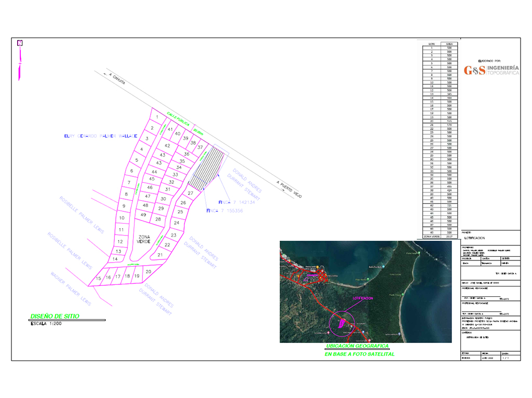Viewport: 532px width, 398px height.
Task: Select lot 28 label on site plan
Action: (x=158, y=219)
